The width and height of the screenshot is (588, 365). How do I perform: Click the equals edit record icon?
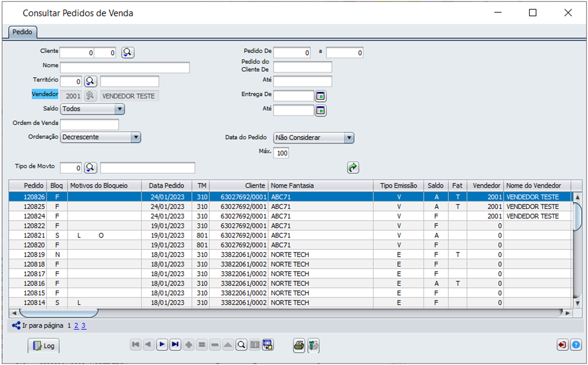click(202, 344)
